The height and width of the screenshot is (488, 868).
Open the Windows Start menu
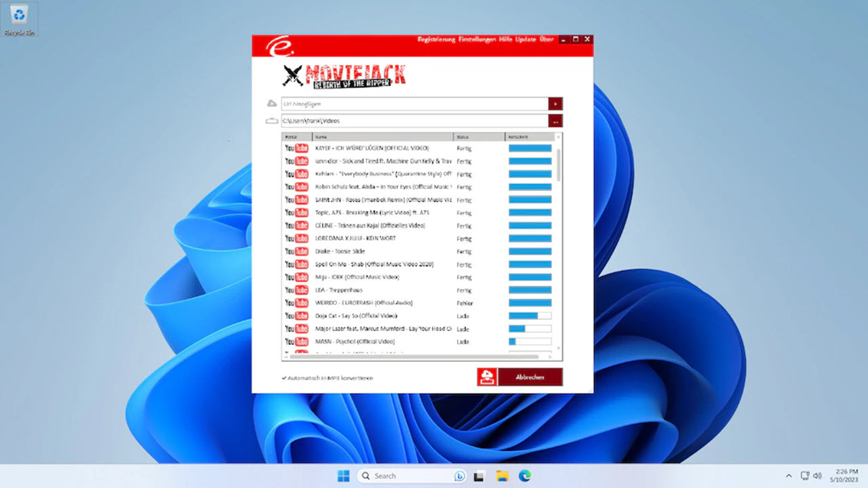[344, 476]
